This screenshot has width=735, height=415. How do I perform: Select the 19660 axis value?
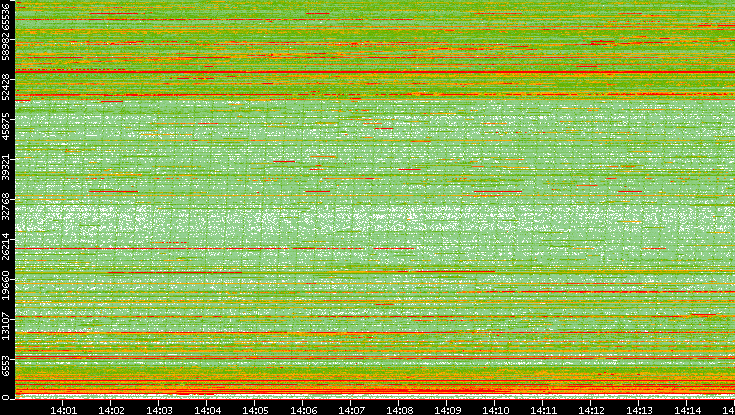[x=5, y=285]
